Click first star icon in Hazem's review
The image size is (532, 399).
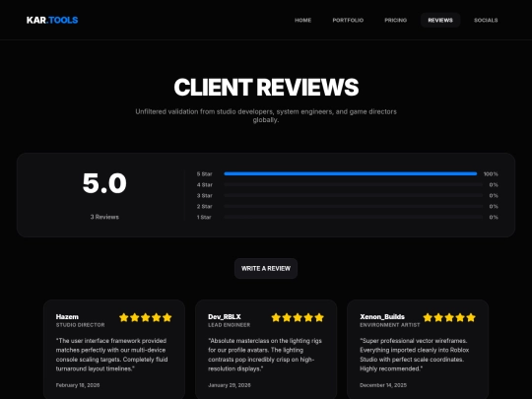pos(124,317)
